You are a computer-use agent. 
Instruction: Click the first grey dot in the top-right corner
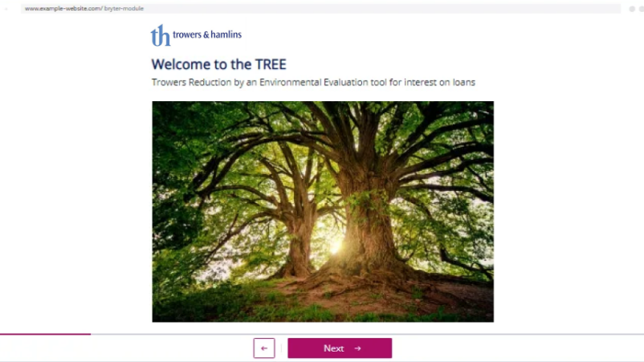[x=632, y=9]
